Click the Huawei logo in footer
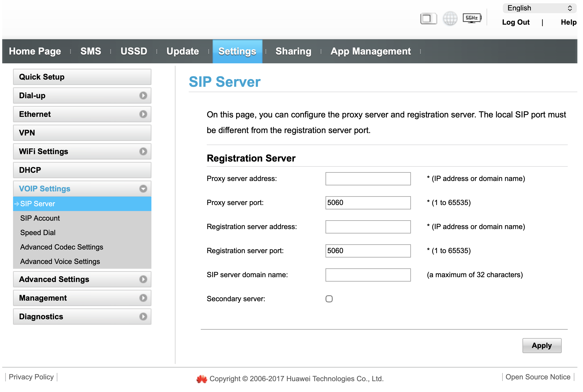The width and height of the screenshot is (583, 392). 202,379
